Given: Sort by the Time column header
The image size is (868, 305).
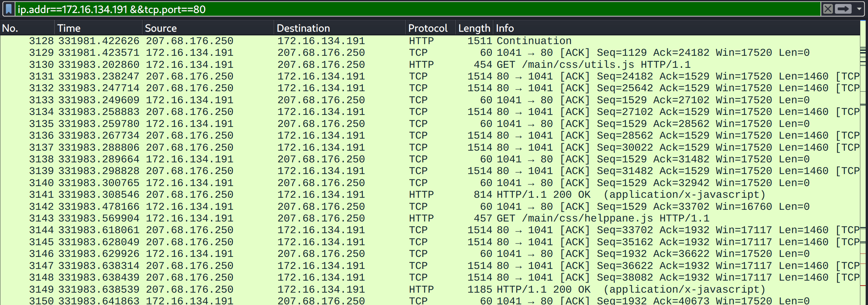Looking at the screenshot, I should pos(98,28).
